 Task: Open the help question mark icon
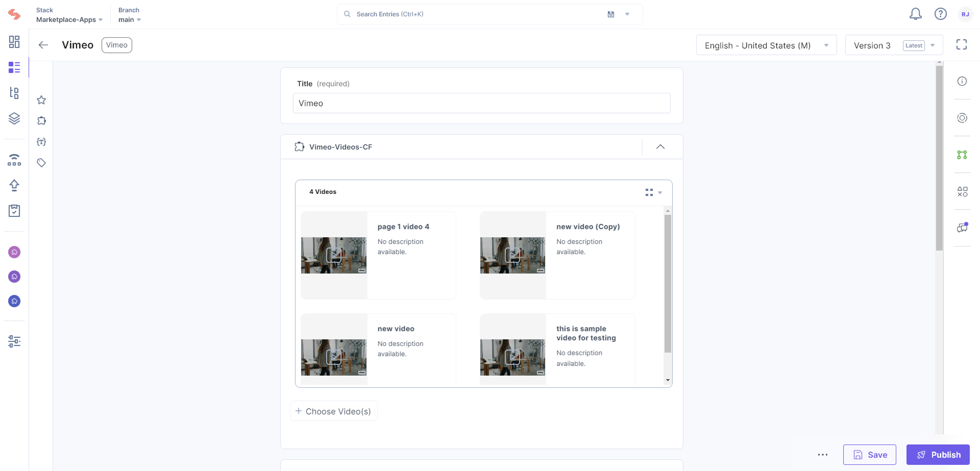(940, 14)
